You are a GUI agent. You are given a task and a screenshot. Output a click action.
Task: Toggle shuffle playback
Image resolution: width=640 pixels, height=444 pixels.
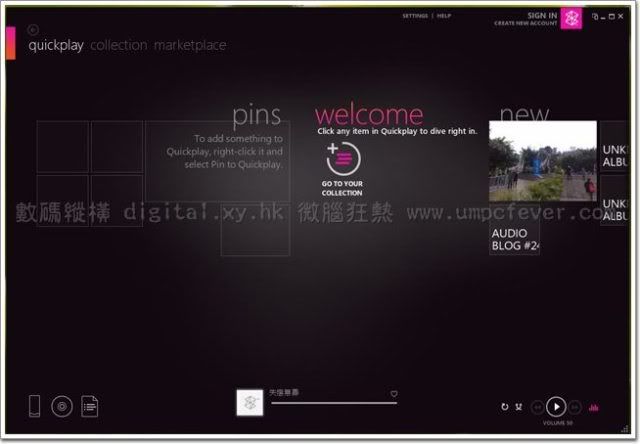[519, 407]
